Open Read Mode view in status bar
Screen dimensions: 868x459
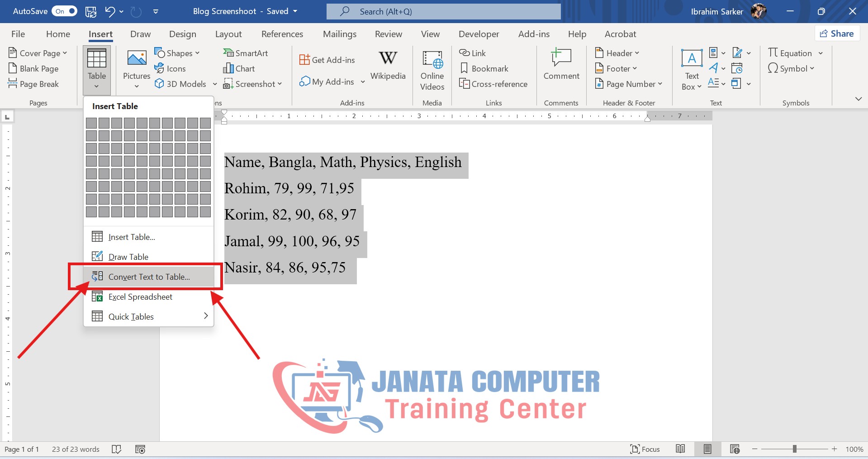680,449
